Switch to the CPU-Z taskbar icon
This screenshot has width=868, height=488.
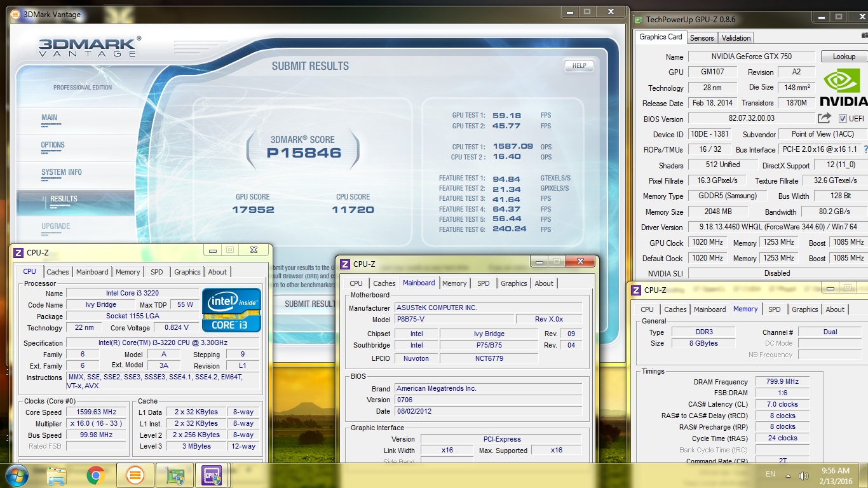(211, 475)
